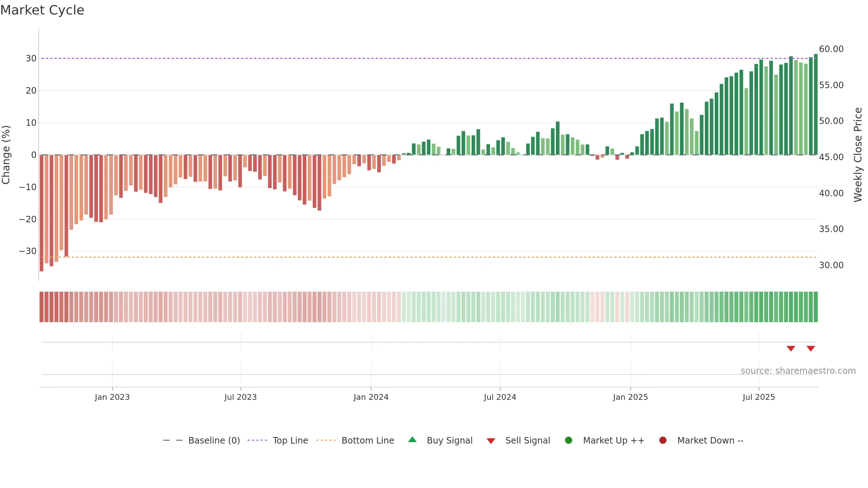Viewport: 868px width, 488px height.
Task: Toggle the Market Up ++ legend label
Action: pyautogui.click(x=614, y=441)
